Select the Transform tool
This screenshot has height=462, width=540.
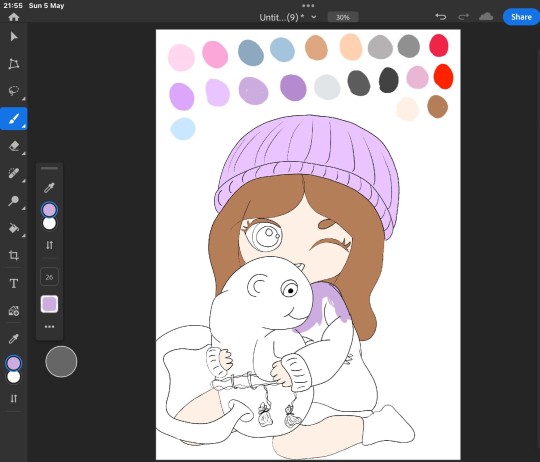pos(14,64)
